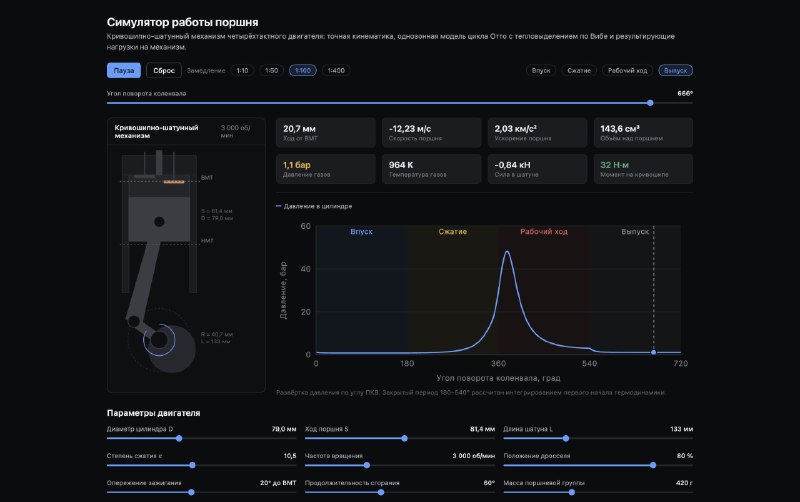Click the Впуск region label inside the chart
Viewport: 800px width, 502px height.
[x=361, y=232]
